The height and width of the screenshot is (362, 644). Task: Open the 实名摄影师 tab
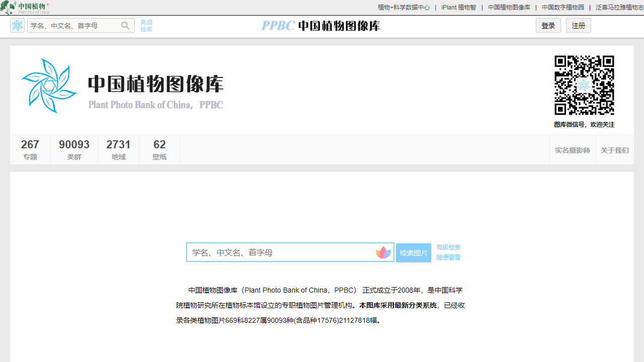coord(573,150)
